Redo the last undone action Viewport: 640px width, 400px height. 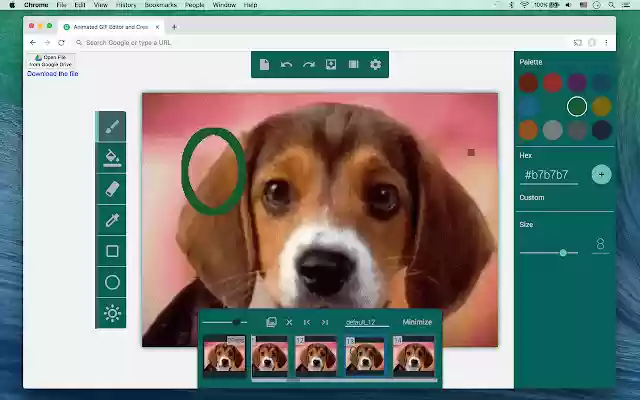click(309, 64)
